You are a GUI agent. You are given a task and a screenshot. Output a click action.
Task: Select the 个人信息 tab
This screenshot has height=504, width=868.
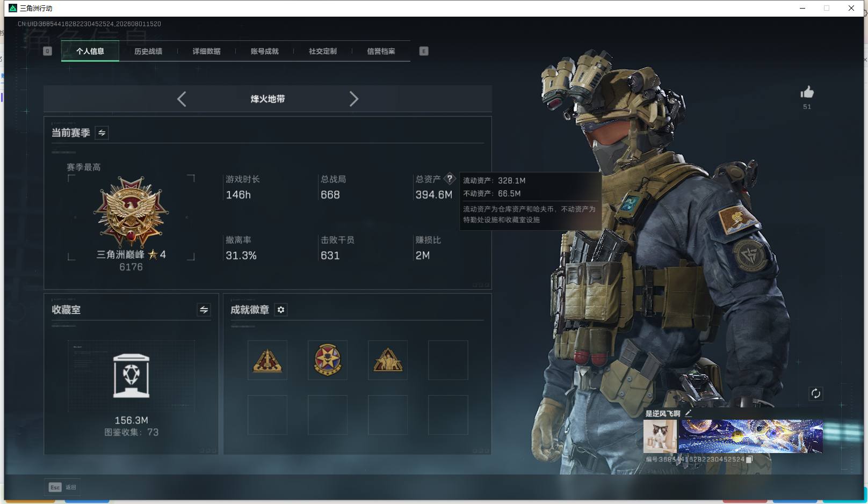(x=90, y=51)
